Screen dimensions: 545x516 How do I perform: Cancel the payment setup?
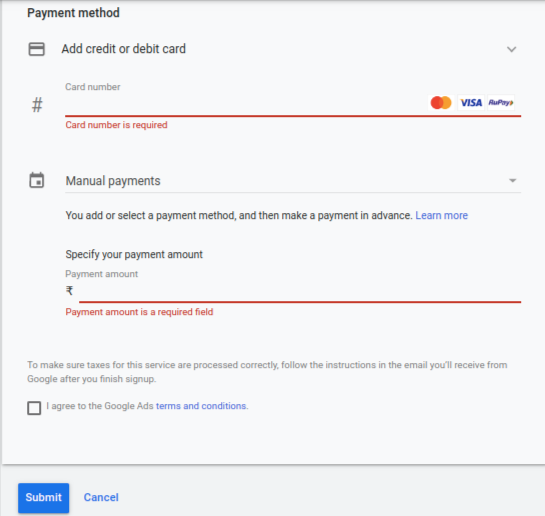click(x=101, y=497)
